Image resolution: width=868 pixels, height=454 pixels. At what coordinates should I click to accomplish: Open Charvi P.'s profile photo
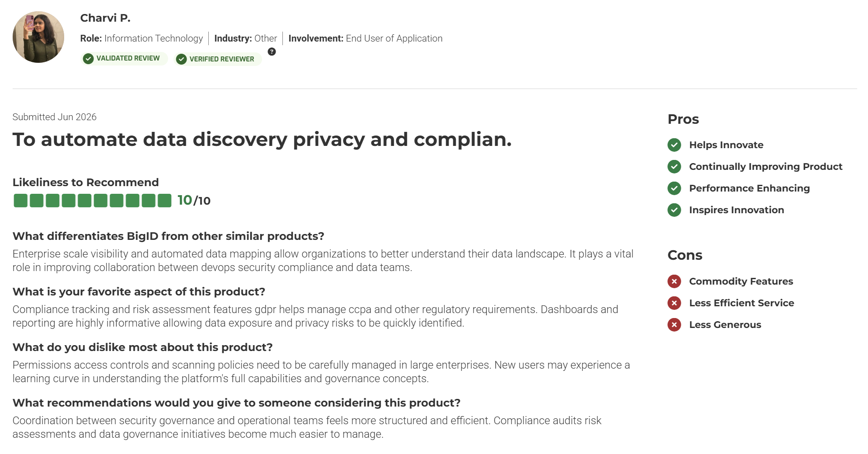click(x=38, y=37)
